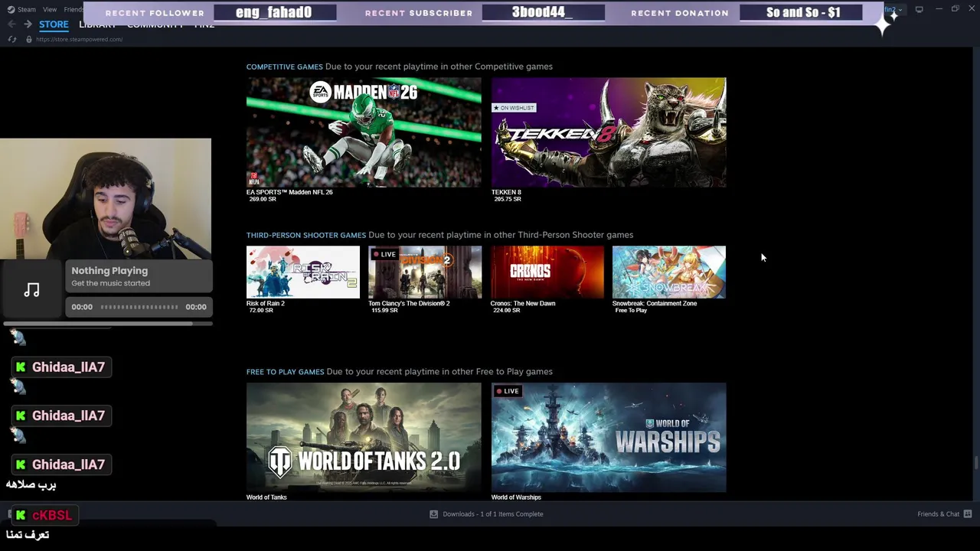Open the Risk of Rain 2 thumbnail
Viewport: 980px width, 551px height.
click(x=302, y=272)
